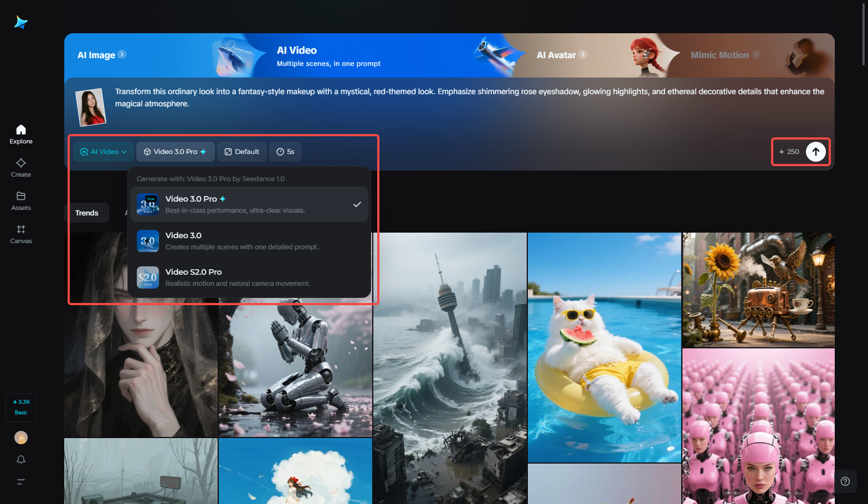Submit the prompt with the up-arrow button
Image resolution: width=868 pixels, height=504 pixels.
pyautogui.click(x=816, y=152)
